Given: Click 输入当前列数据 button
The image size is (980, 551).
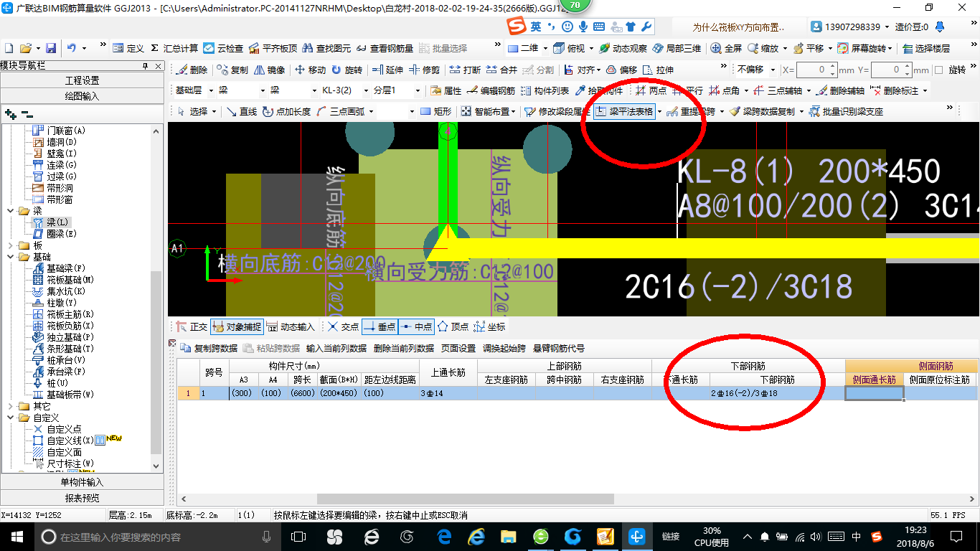Looking at the screenshot, I should click(336, 349).
